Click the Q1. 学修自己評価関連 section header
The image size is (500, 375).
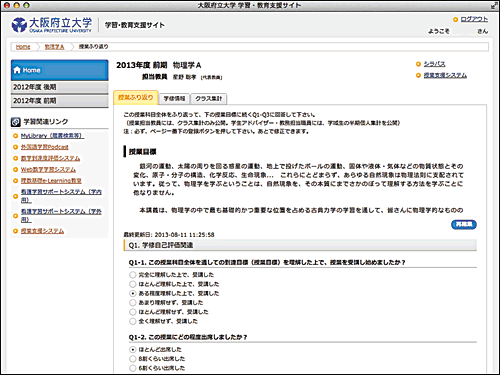coord(300,245)
